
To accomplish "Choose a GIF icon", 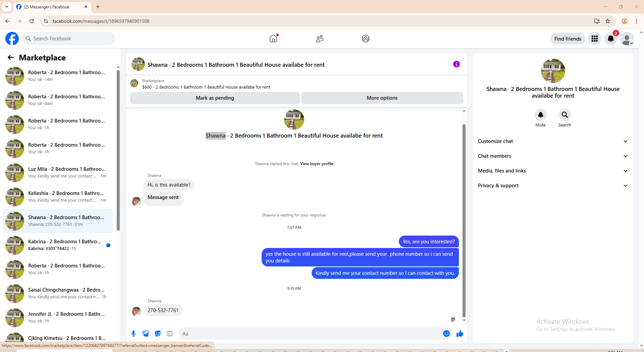I will pyautogui.click(x=170, y=334).
